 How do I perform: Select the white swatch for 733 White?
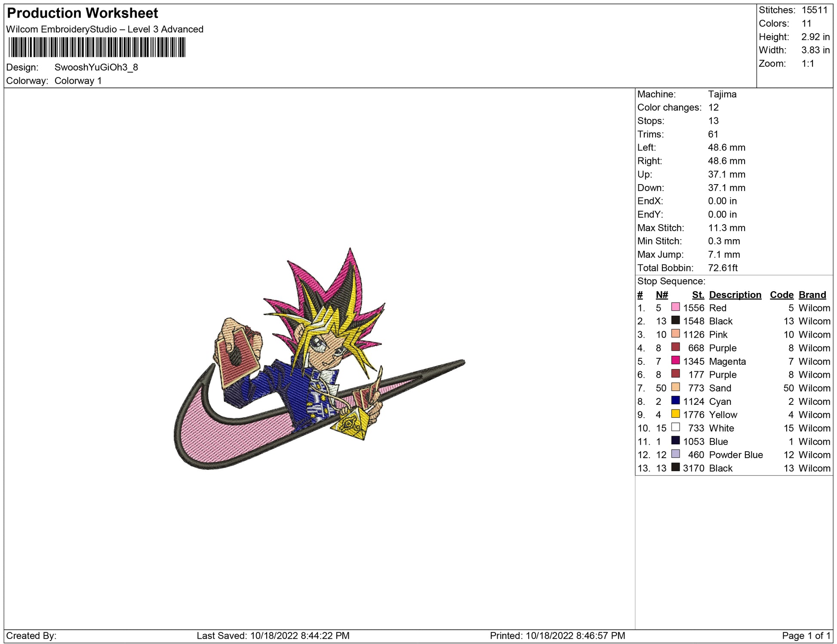pos(675,427)
